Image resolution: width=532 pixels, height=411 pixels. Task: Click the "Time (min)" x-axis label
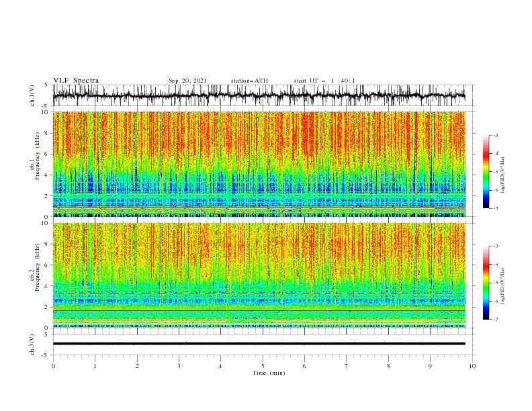(x=269, y=373)
